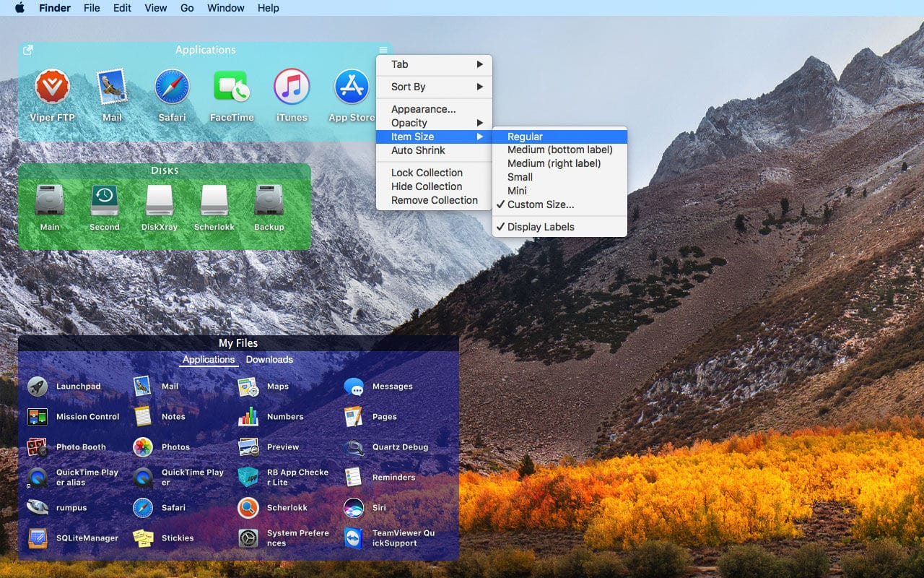This screenshot has width=924, height=578.
Task: Toggle the Display Labels option
Action: click(x=541, y=227)
